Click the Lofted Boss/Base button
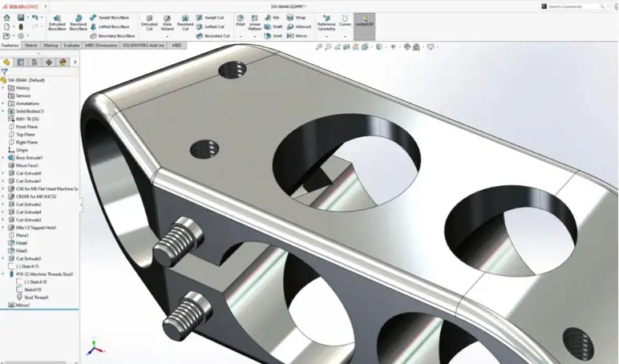The width and height of the screenshot is (619, 364). point(109,26)
